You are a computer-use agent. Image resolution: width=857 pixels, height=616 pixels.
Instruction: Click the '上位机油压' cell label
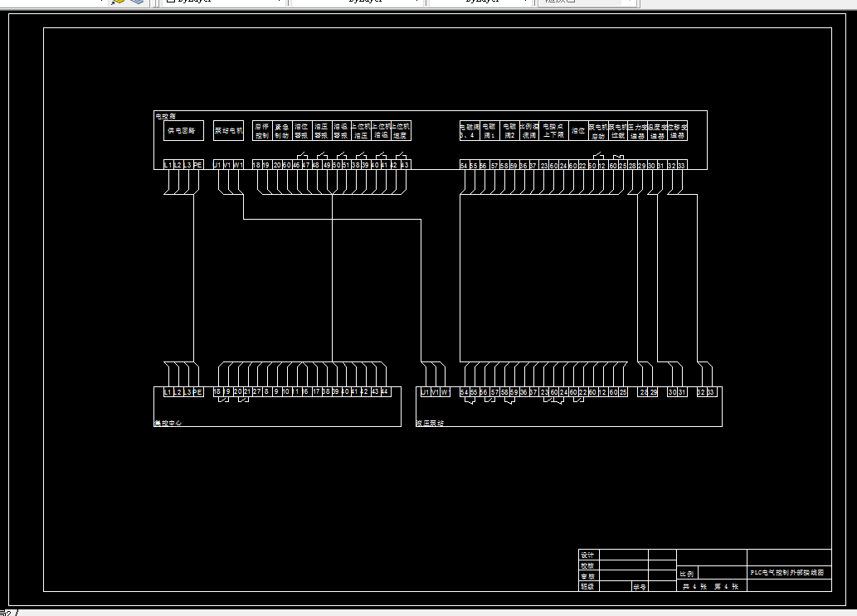click(x=361, y=131)
